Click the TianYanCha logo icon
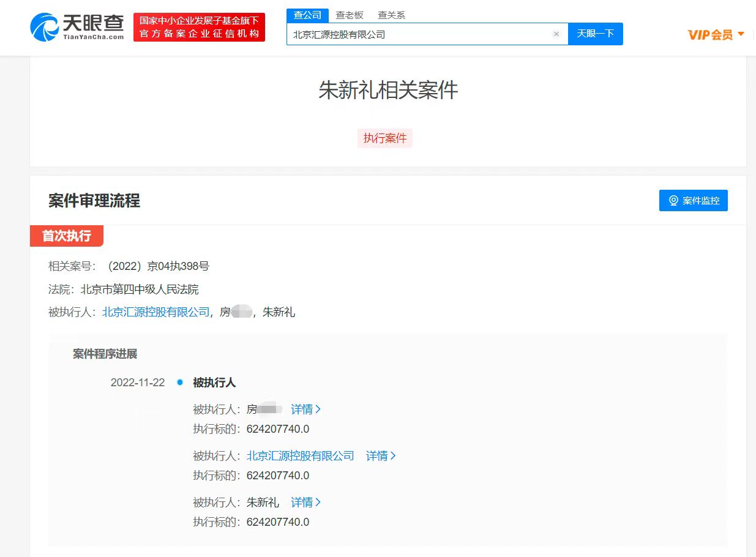Image resolution: width=756 pixels, height=557 pixels. click(x=45, y=28)
